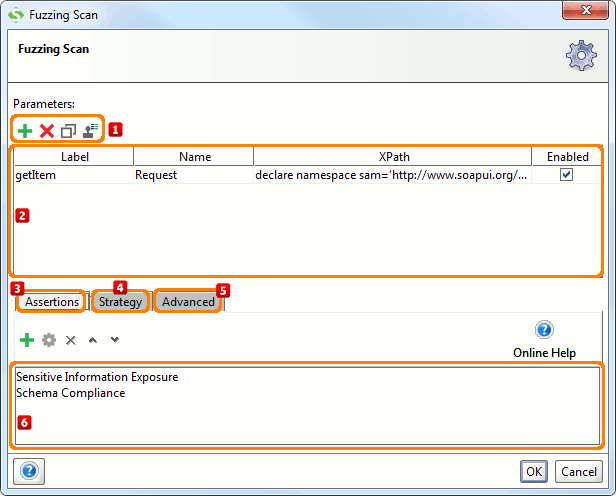Confirm with the OK button

tap(534, 471)
